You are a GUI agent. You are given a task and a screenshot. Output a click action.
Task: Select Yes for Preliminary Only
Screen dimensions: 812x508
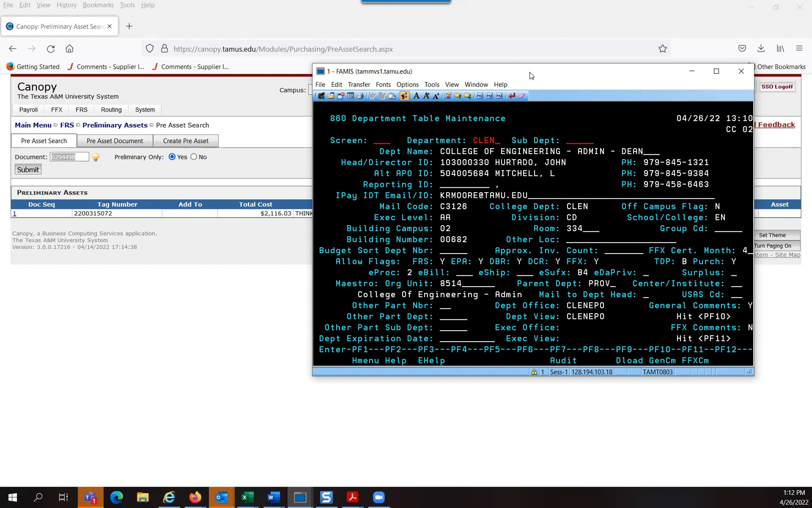(x=172, y=157)
